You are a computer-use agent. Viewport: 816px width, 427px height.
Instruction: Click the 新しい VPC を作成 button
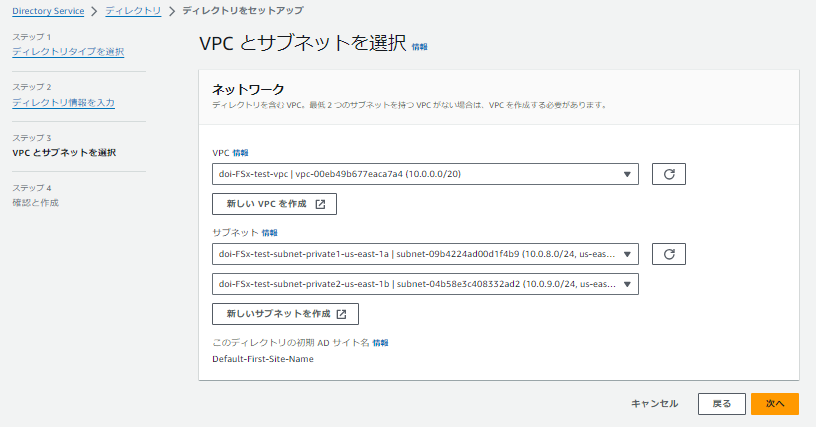coord(274,204)
